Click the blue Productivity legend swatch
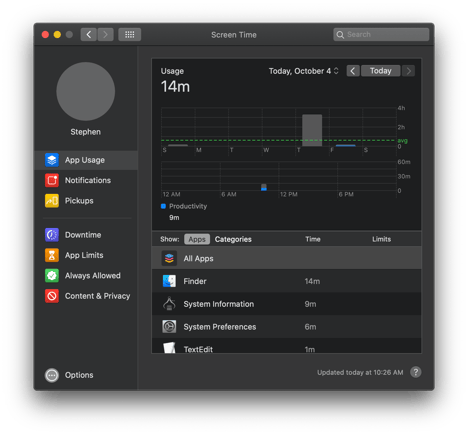This screenshot has height=435, width=468. (163, 206)
